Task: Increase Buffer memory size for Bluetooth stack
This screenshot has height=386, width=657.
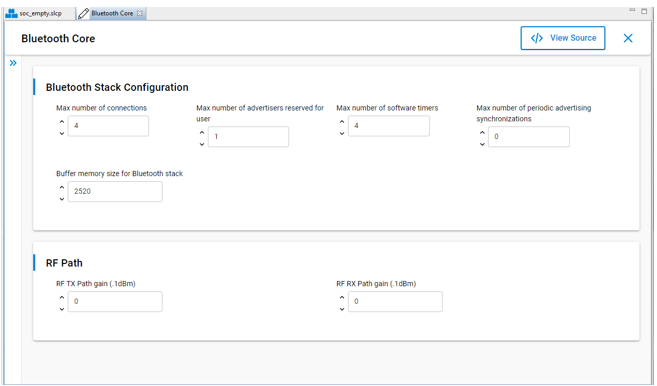Action: [62, 187]
